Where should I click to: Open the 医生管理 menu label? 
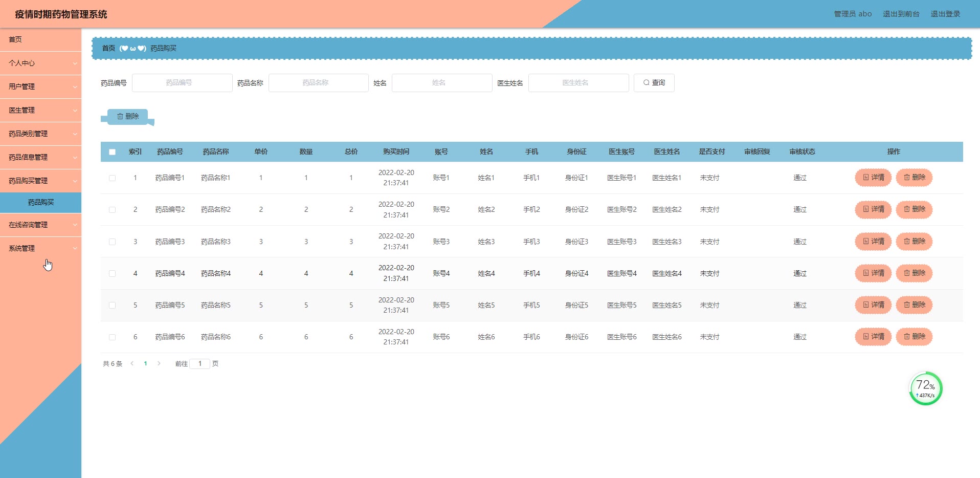coord(21,111)
